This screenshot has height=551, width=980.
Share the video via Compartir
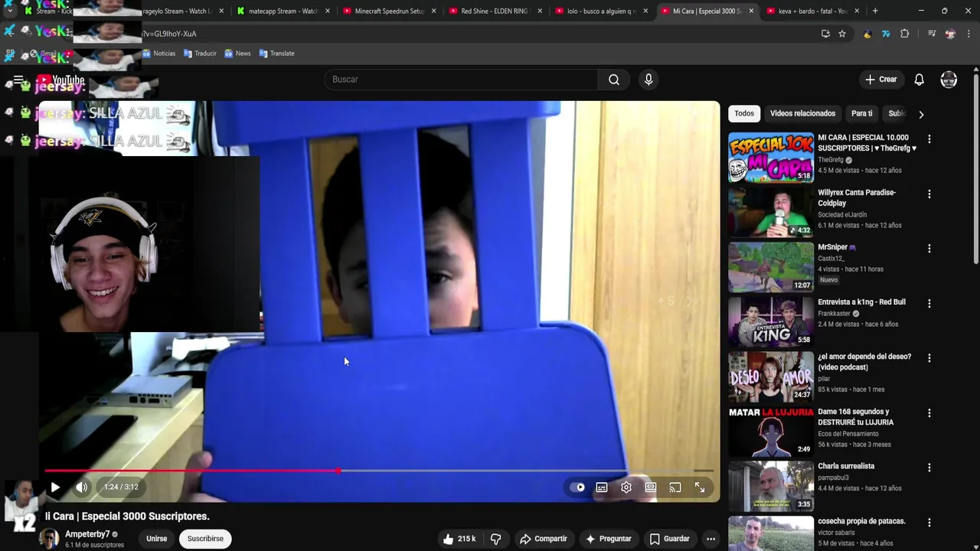pyautogui.click(x=543, y=539)
